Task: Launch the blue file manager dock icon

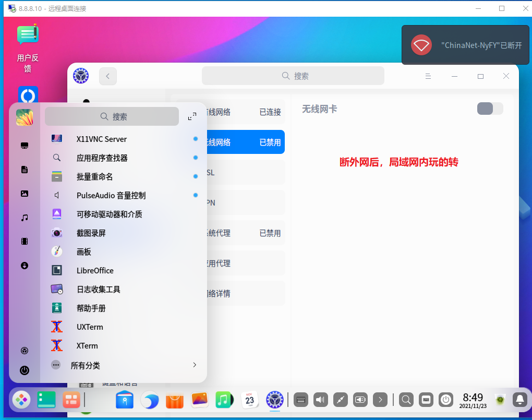Action: coord(125,400)
